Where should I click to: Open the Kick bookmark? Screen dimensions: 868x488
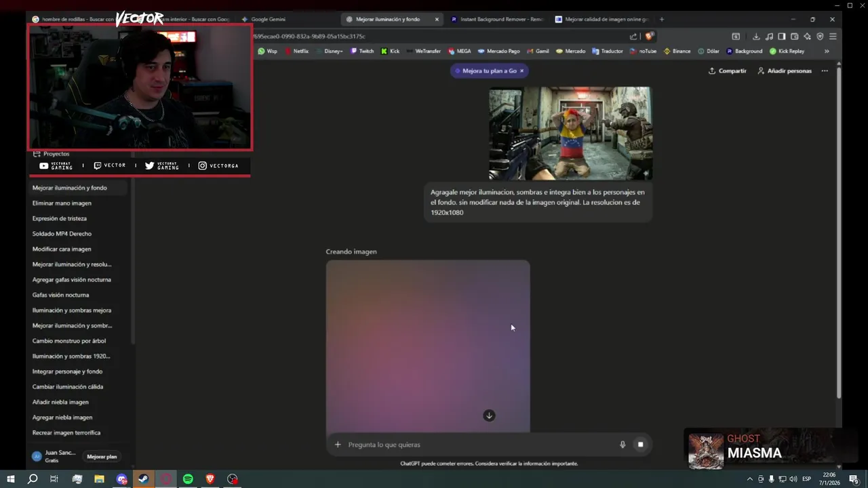click(x=391, y=51)
